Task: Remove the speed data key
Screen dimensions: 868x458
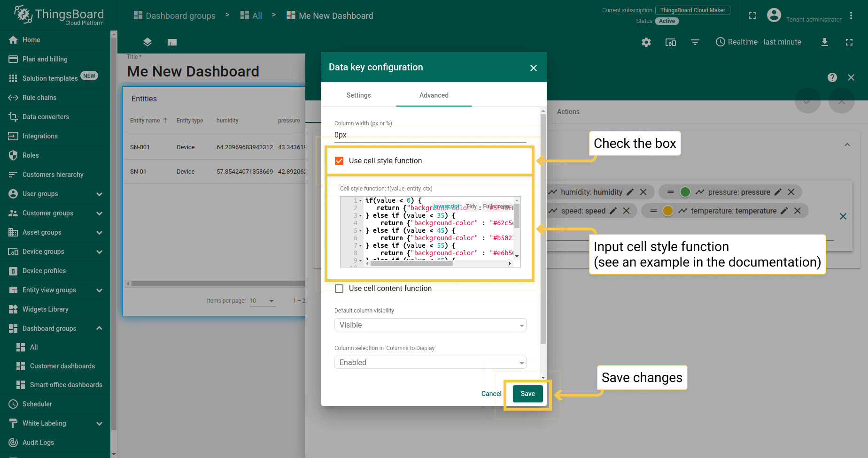Action: click(x=626, y=211)
